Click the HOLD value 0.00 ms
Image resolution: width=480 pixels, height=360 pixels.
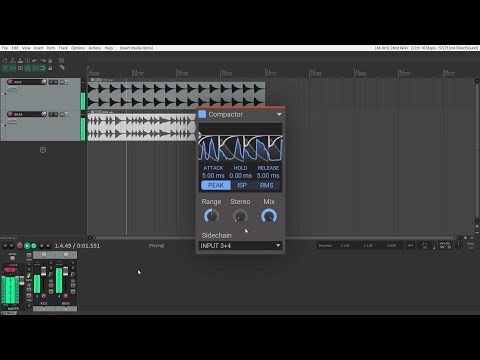pyautogui.click(x=240, y=176)
